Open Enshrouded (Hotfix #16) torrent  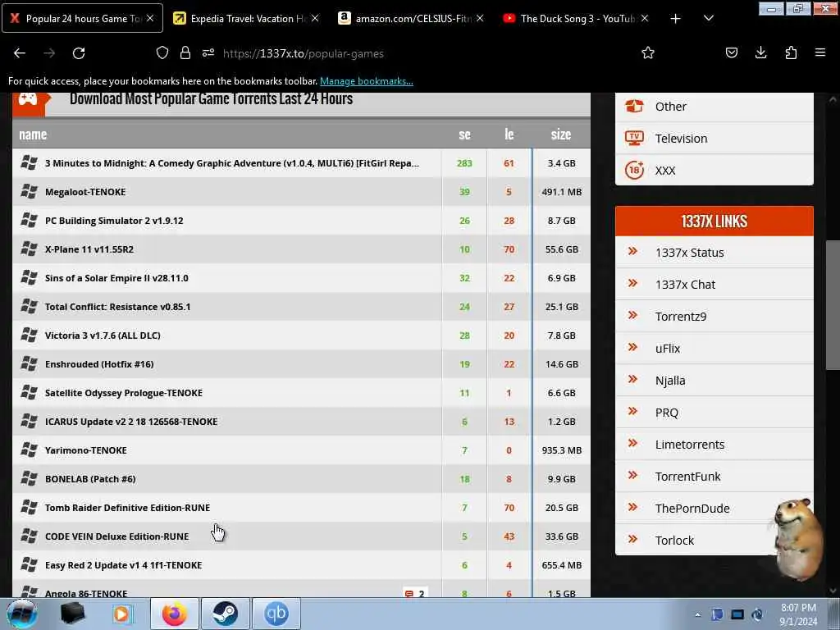pos(99,363)
